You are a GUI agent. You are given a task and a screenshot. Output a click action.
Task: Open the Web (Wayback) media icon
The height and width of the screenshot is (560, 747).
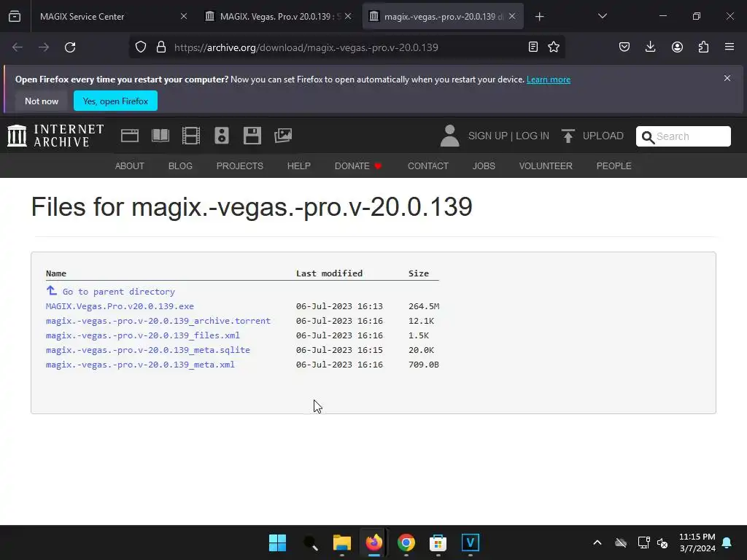pos(130,136)
